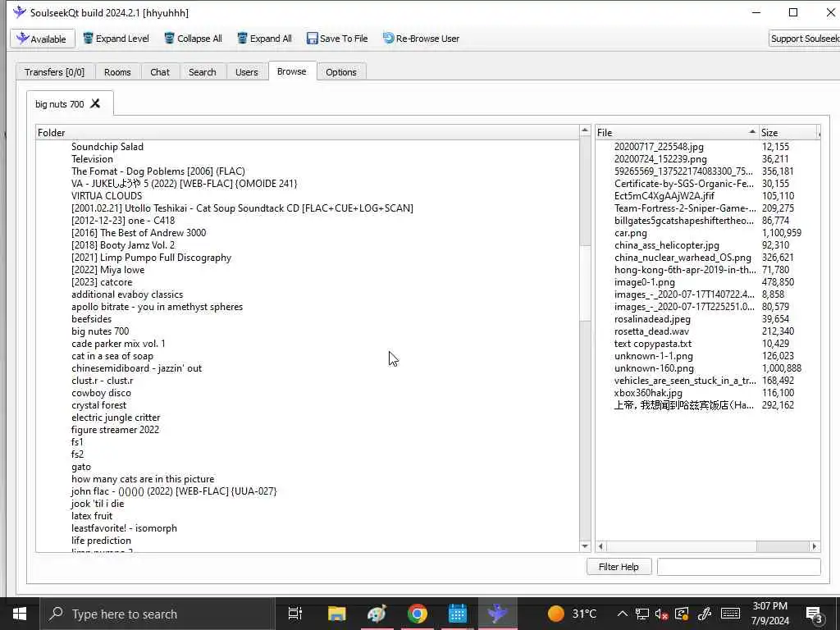This screenshot has height=630, width=840.
Task: Open the Chat tab
Action: 160,72
